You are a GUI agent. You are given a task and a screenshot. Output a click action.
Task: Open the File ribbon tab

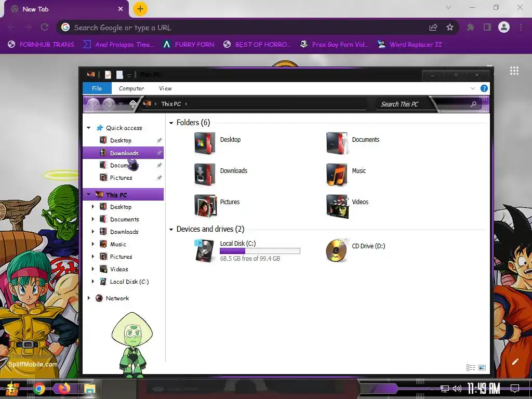click(97, 88)
